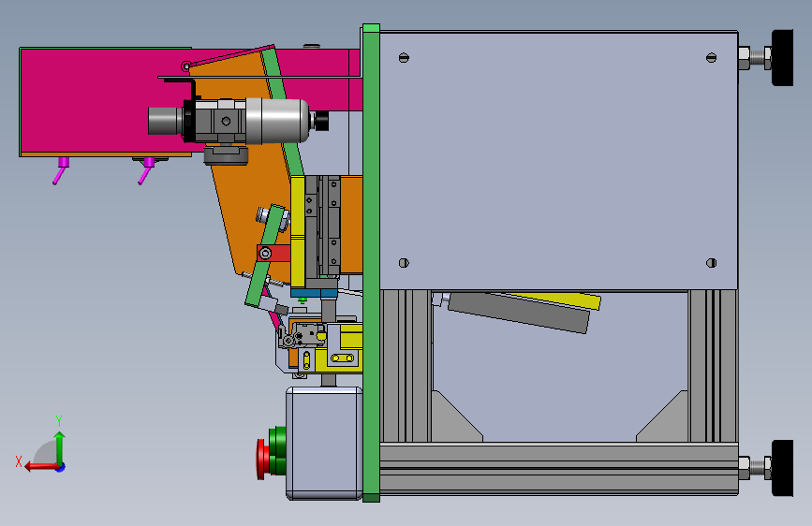Select the upper black leveling foot
Image resolution: width=812 pixels, height=526 pixels.
[x=782, y=57]
